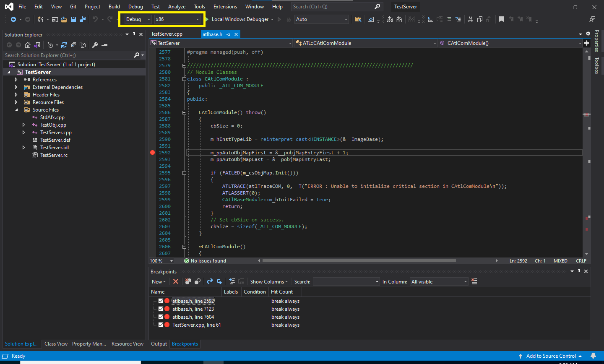Collapse CAtlComModule class outlining at line 2581
Image resolution: width=604 pixels, height=364 pixels.
click(x=184, y=79)
